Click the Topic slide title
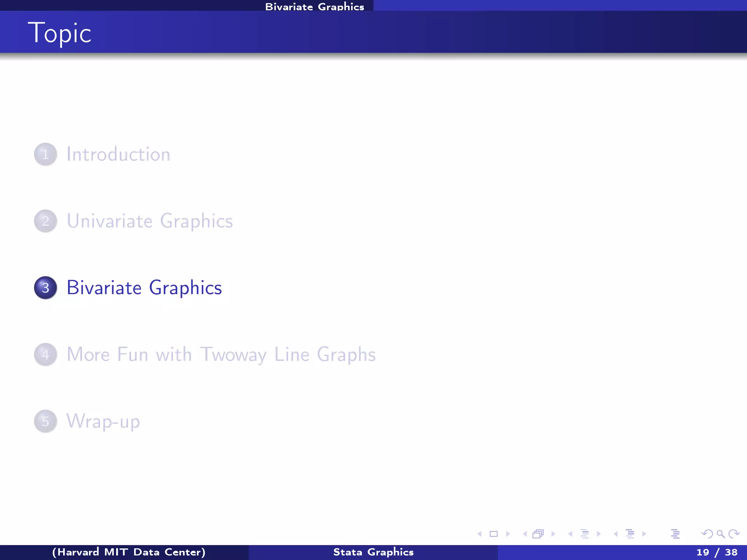Viewport: 747px width, 560px height. point(59,33)
